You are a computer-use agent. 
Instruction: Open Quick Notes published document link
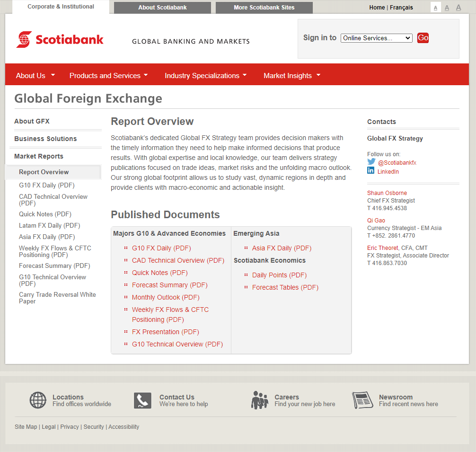(x=159, y=273)
